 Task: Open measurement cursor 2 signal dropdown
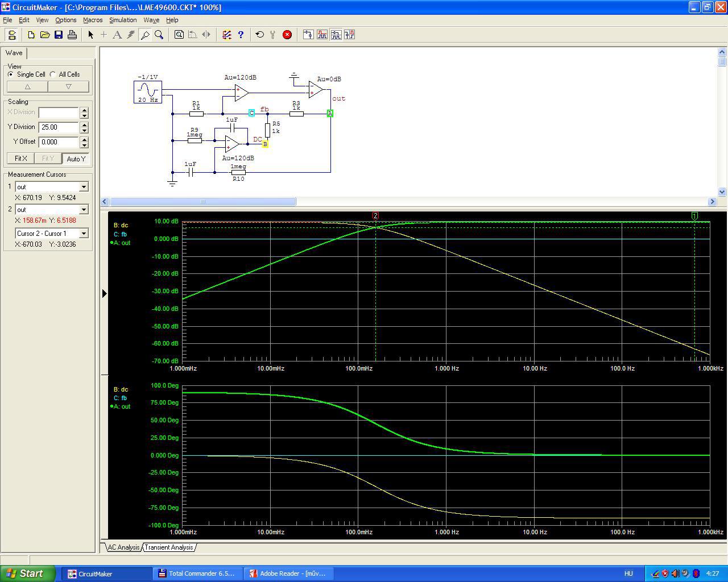(84, 210)
